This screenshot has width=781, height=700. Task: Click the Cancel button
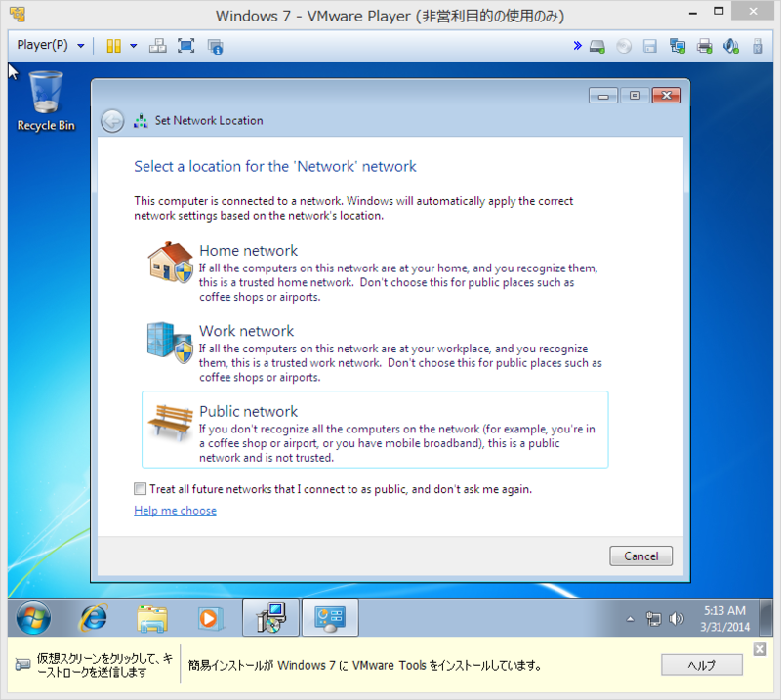(x=640, y=556)
